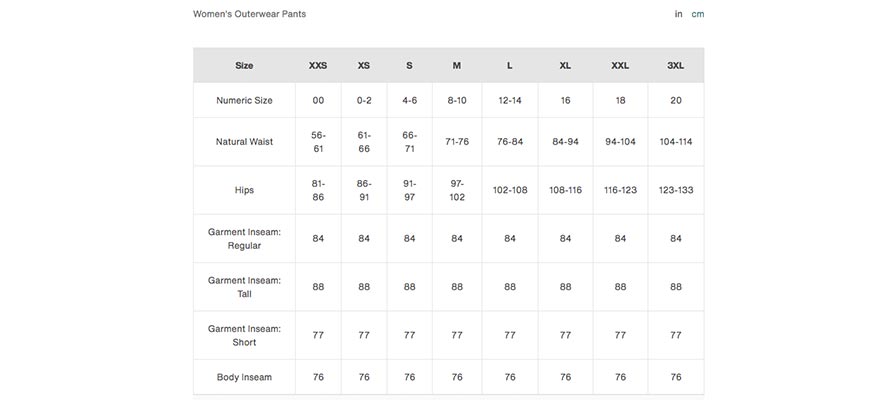Click the Hips row label
Screen dimensions: 895x400
244,190
